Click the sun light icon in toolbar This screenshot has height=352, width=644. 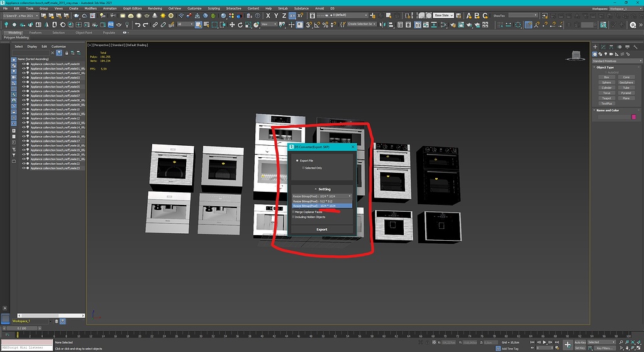coord(163,16)
